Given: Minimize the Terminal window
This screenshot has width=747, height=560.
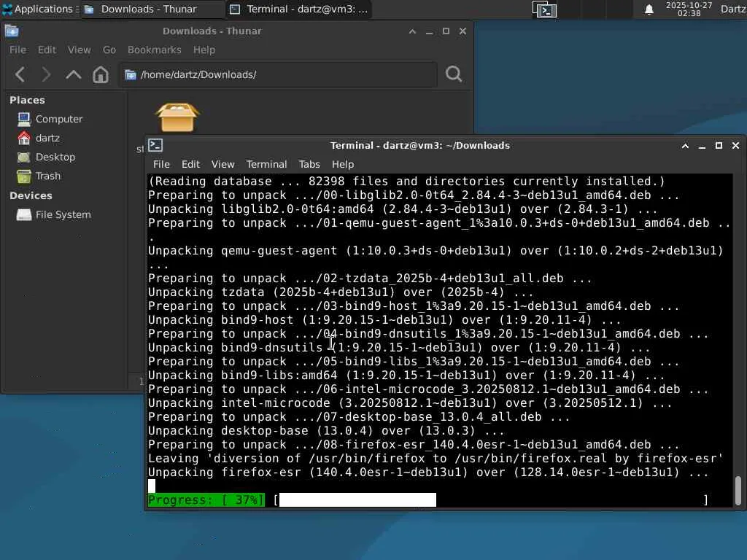Looking at the screenshot, I should [x=702, y=146].
